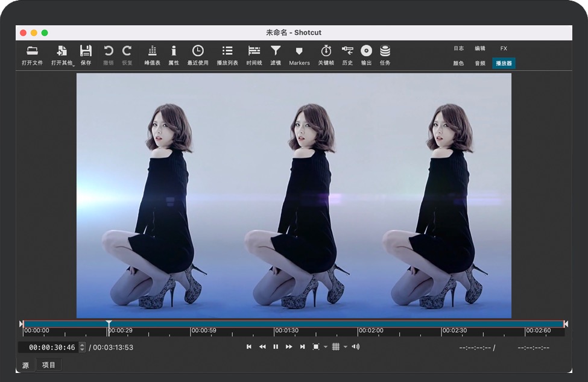This screenshot has width=588, height=382.
Task: Open the zoom level dropdown arrow
Action: (x=326, y=347)
